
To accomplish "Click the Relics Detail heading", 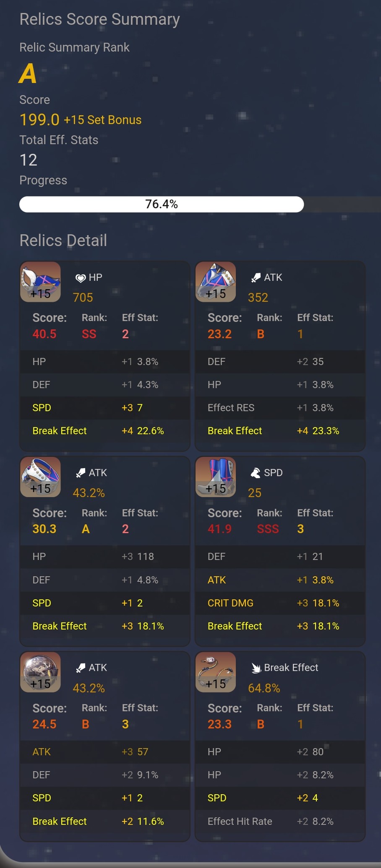I will pyautogui.click(x=63, y=241).
